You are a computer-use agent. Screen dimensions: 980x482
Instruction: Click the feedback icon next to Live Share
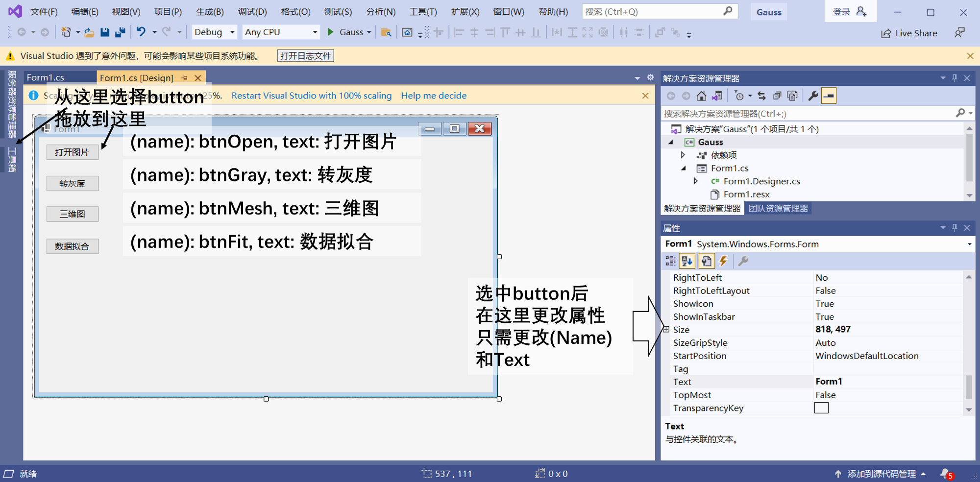click(x=959, y=33)
